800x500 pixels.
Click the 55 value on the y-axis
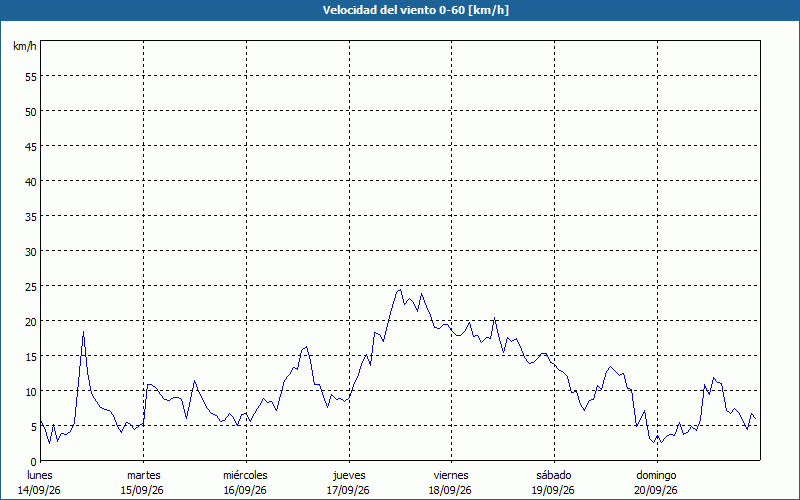click(x=31, y=77)
